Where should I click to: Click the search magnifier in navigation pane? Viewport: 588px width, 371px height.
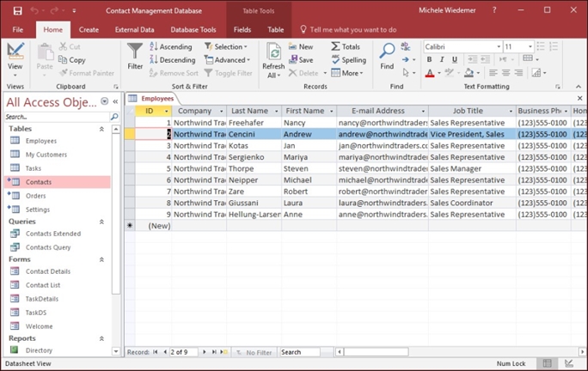114,117
